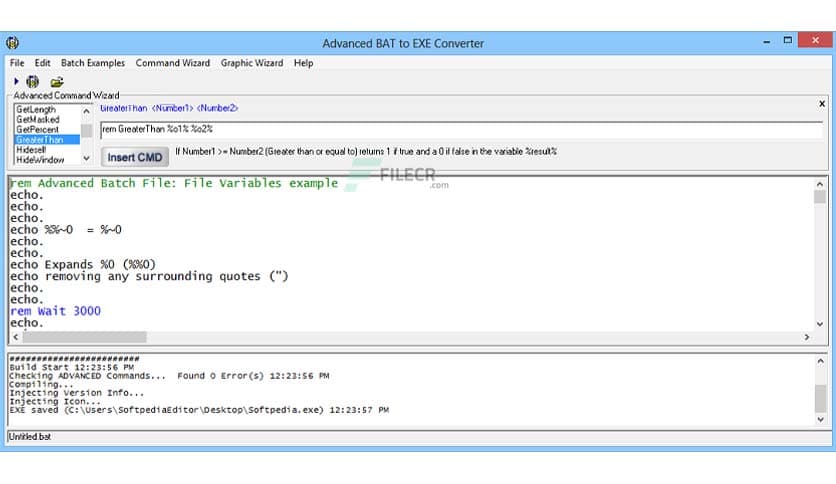The width and height of the screenshot is (836, 484).
Task: Open the Command Wizard menu
Action: pyautogui.click(x=173, y=63)
